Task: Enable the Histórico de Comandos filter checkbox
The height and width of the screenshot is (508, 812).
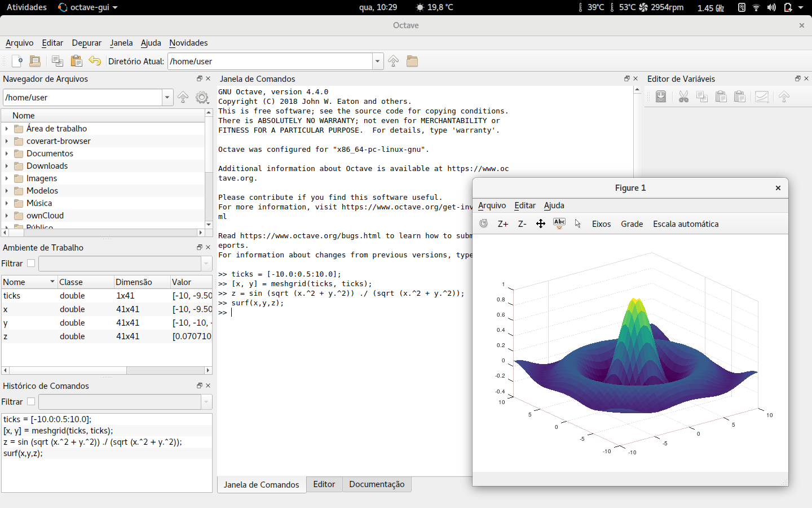Action: point(31,401)
